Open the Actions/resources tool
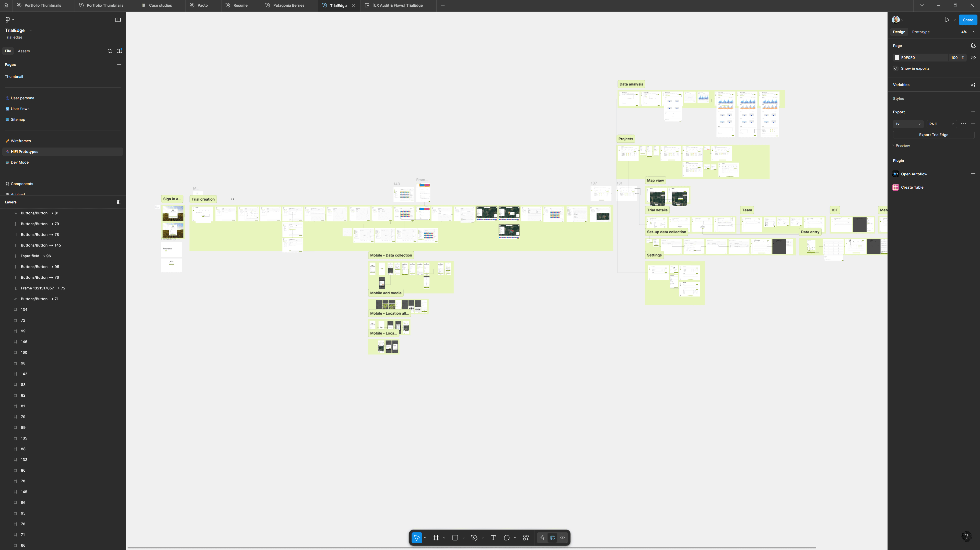Viewport: 980px width, 550px height. pos(526,538)
